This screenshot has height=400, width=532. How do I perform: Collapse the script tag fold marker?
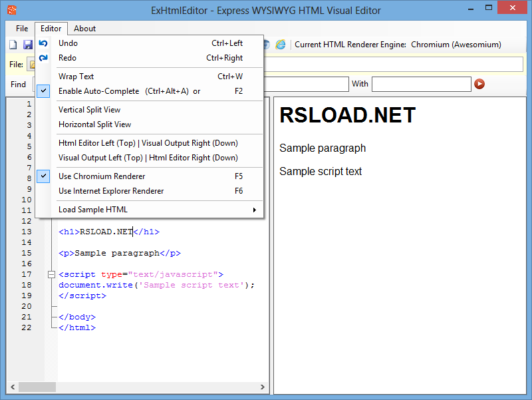pyautogui.click(x=52, y=274)
